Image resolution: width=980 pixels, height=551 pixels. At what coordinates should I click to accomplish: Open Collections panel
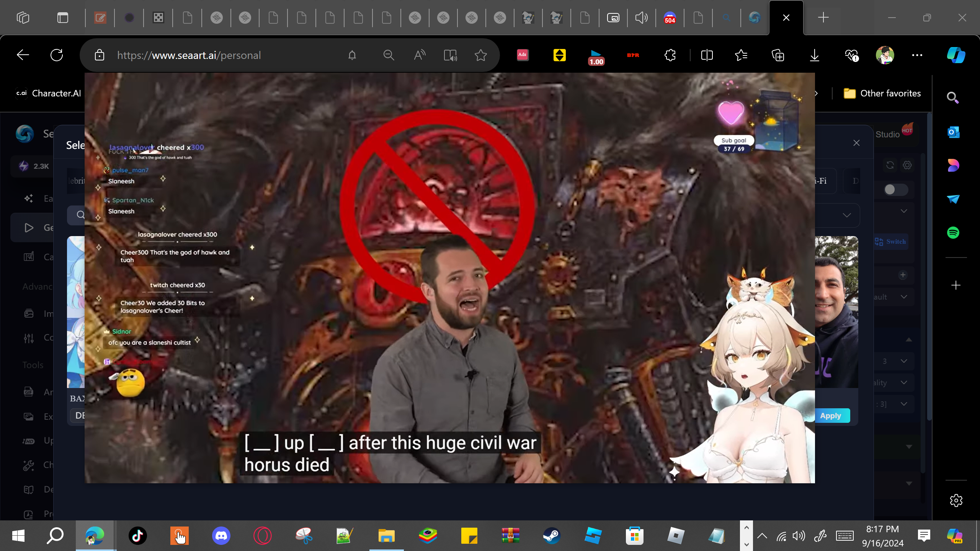tap(778, 55)
